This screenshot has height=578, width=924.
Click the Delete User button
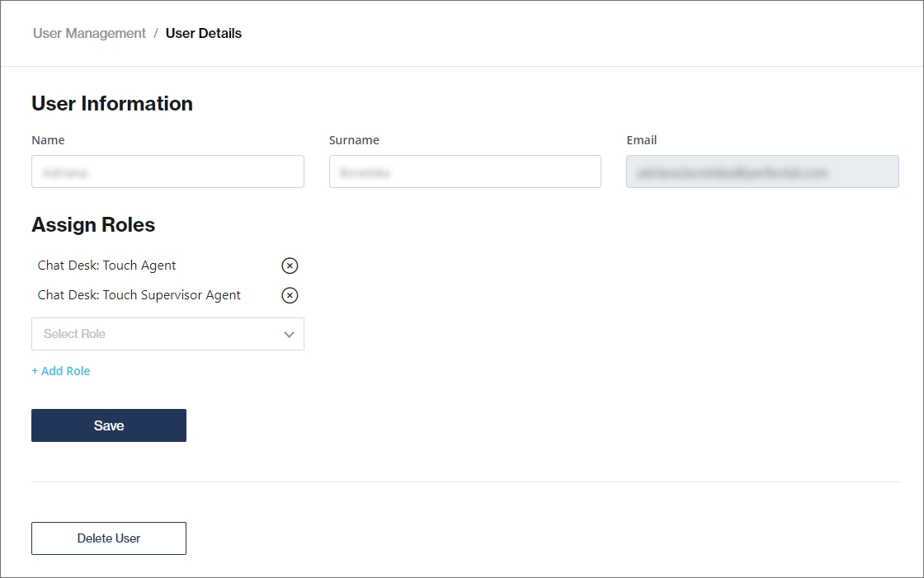click(x=108, y=538)
